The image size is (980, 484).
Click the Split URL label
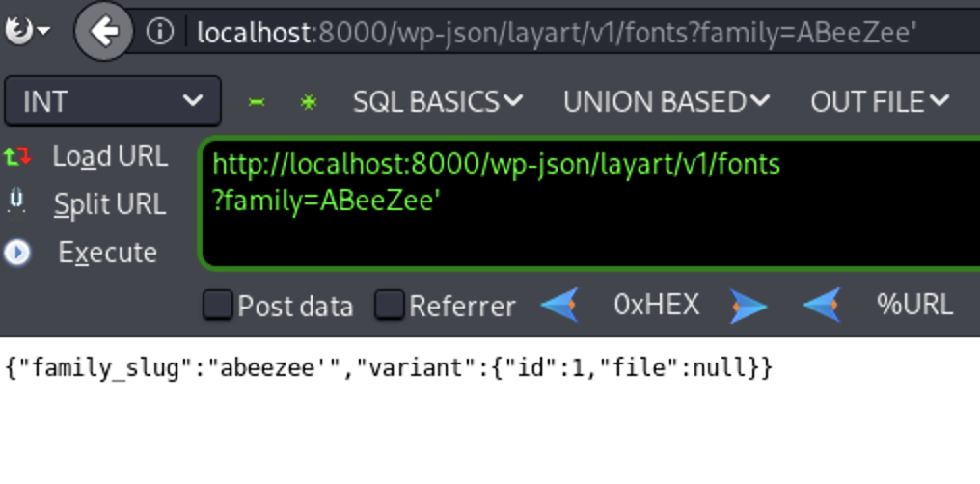coord(110,204)
